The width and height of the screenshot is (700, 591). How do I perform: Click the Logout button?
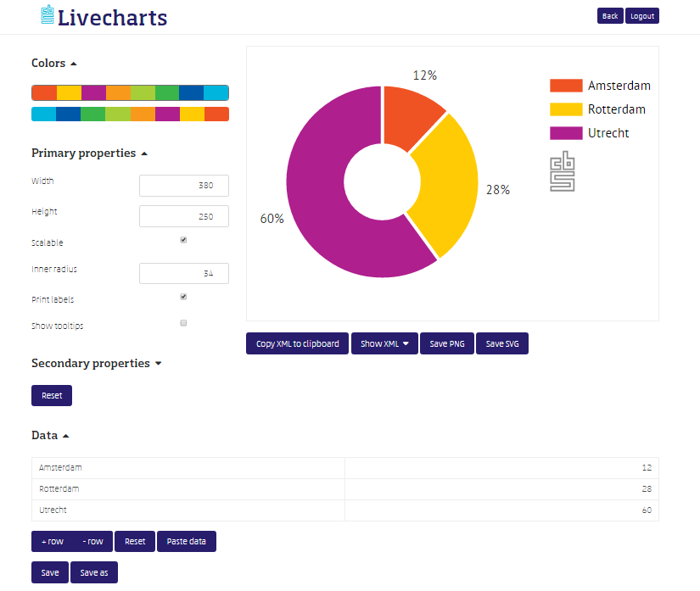(641, 16)
